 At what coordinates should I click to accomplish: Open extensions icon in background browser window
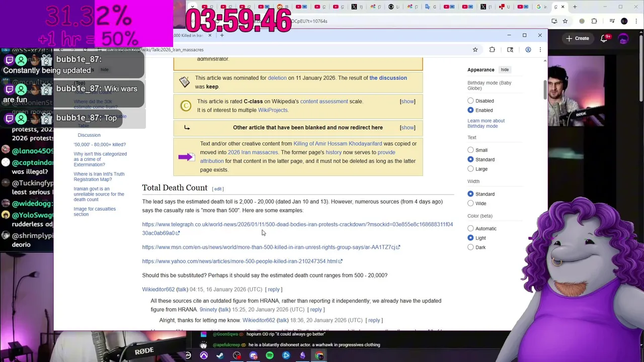(x=594, y=21)
